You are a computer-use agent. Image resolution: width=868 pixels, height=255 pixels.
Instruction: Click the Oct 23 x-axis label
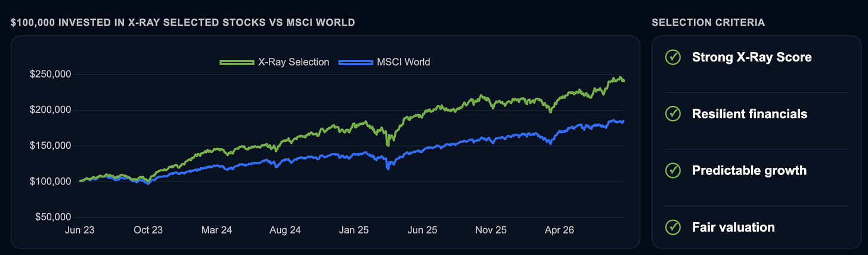click(148, 230)
